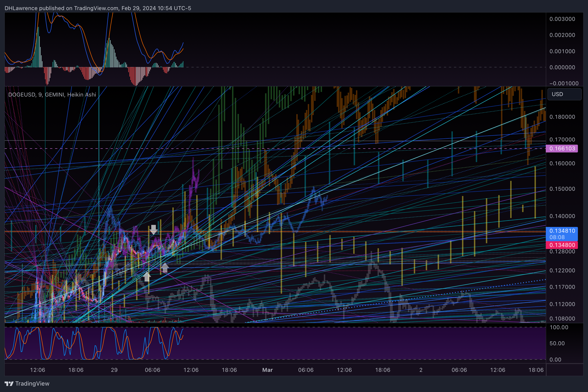Click the TradingView wordmark text
Screen dimensions: 588x392
click(x=32, y=384)
